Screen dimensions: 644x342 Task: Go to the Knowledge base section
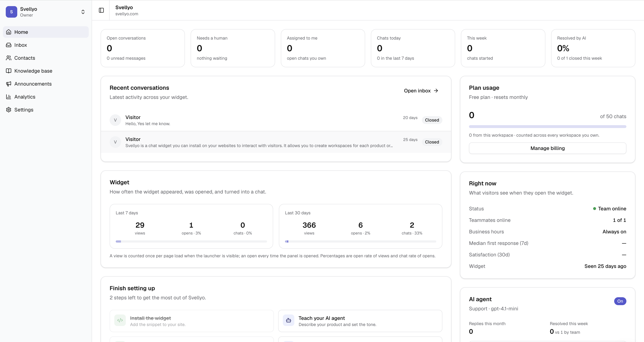point(46,71)
